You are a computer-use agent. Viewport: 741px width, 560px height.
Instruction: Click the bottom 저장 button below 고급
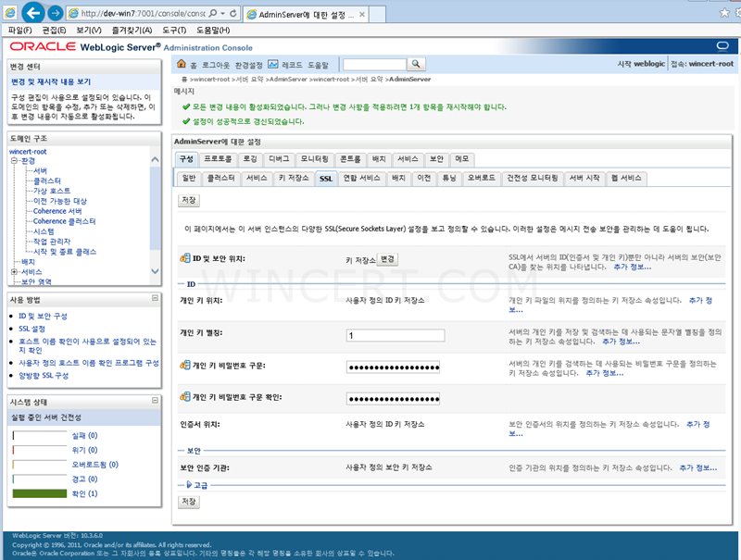point(189,502)
